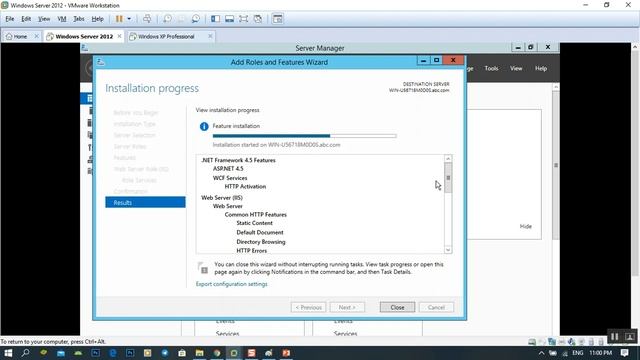640x360 pixels.
Task: Click the Close button in the wizard
Action: point(397,307)
